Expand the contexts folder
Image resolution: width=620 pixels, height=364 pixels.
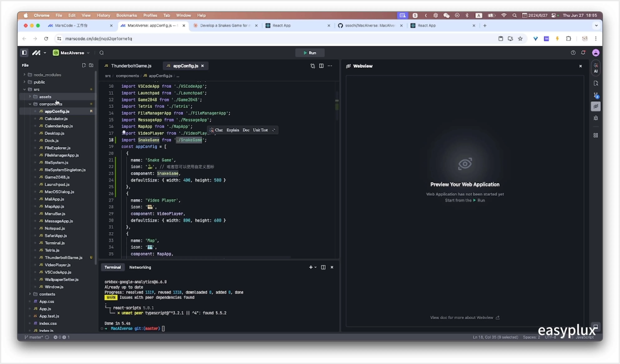click(x=30, y=294)
